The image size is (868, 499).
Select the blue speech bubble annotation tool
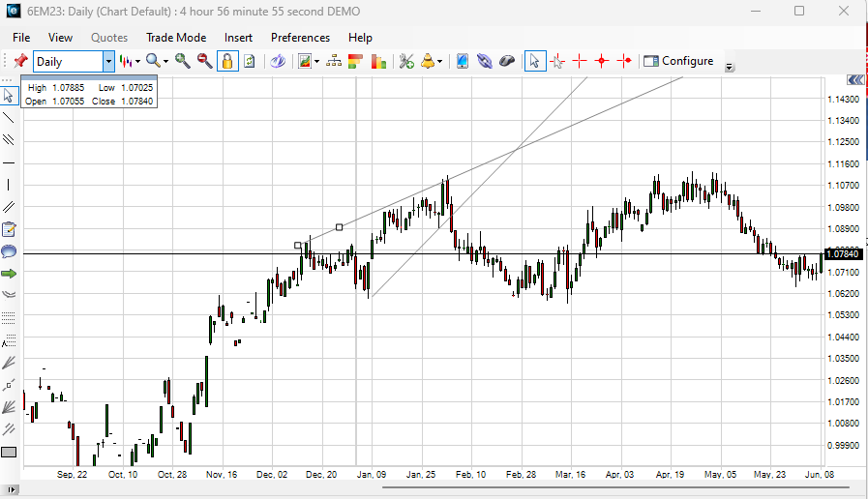[x=9, y=251]
